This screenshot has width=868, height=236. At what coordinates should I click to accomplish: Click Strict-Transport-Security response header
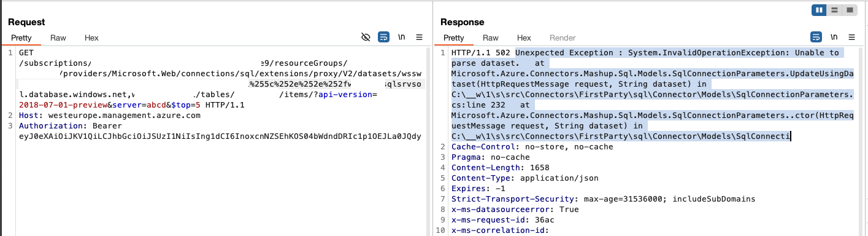tap(603, 199)
